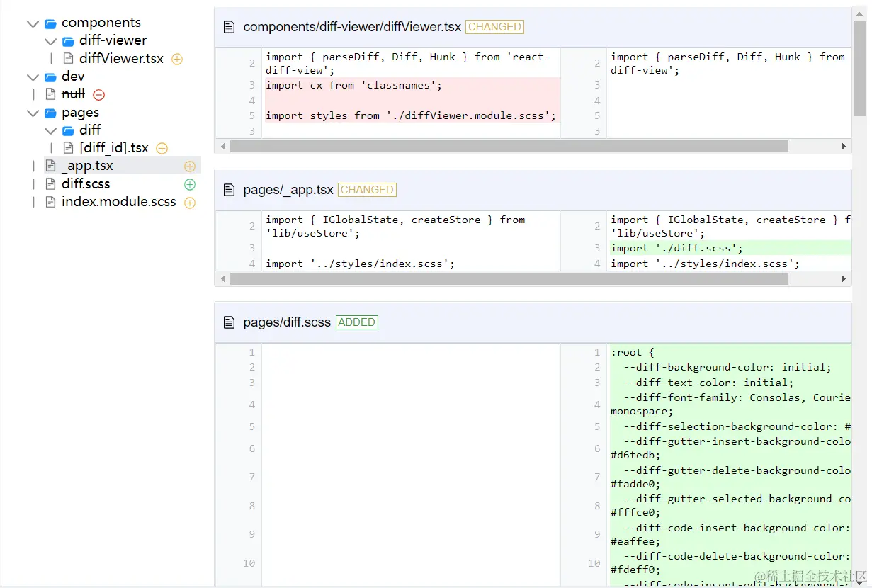
Task: Click the pages/diff.scss header title
Action: tap(287, 322)
